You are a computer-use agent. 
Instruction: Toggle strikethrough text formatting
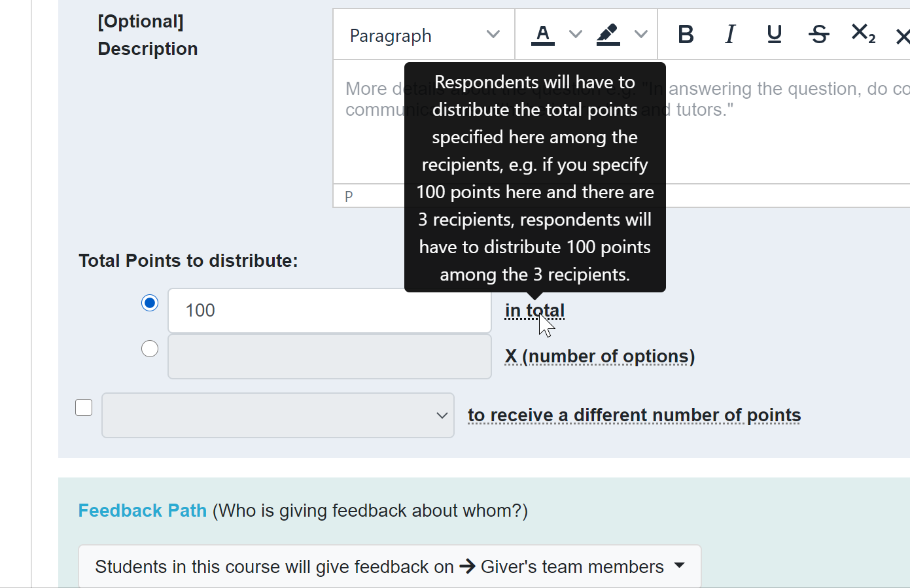(x=818, y=34)
